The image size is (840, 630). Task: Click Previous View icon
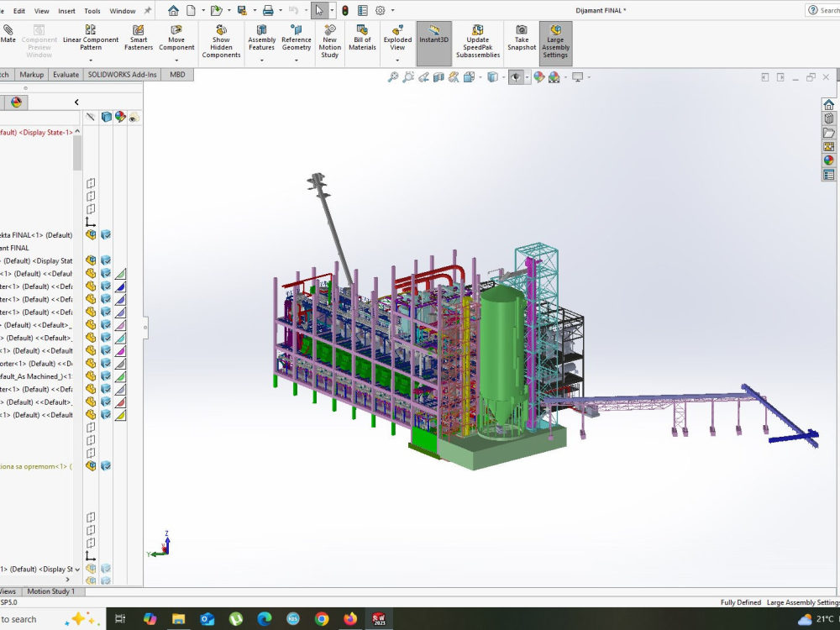tap(423, 77)
